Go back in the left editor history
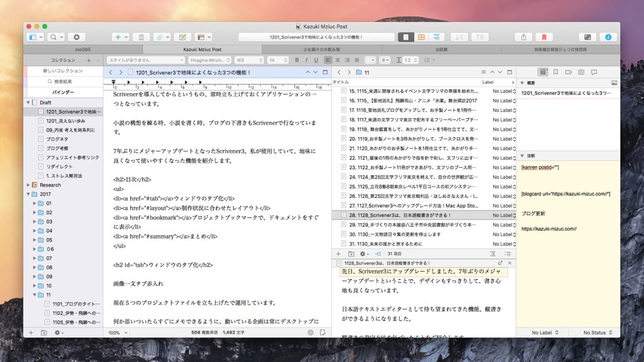644x362 pixels. pos(111,72)
